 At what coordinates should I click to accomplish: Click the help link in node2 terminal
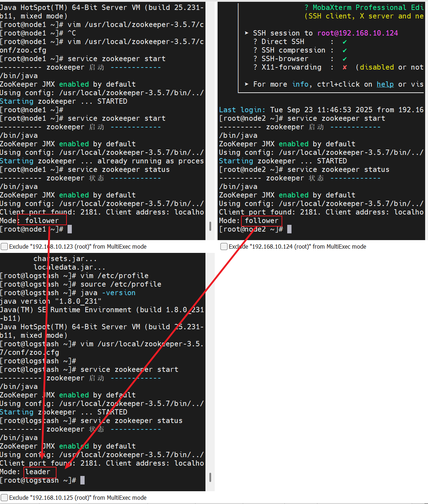[x=385, y=84]
